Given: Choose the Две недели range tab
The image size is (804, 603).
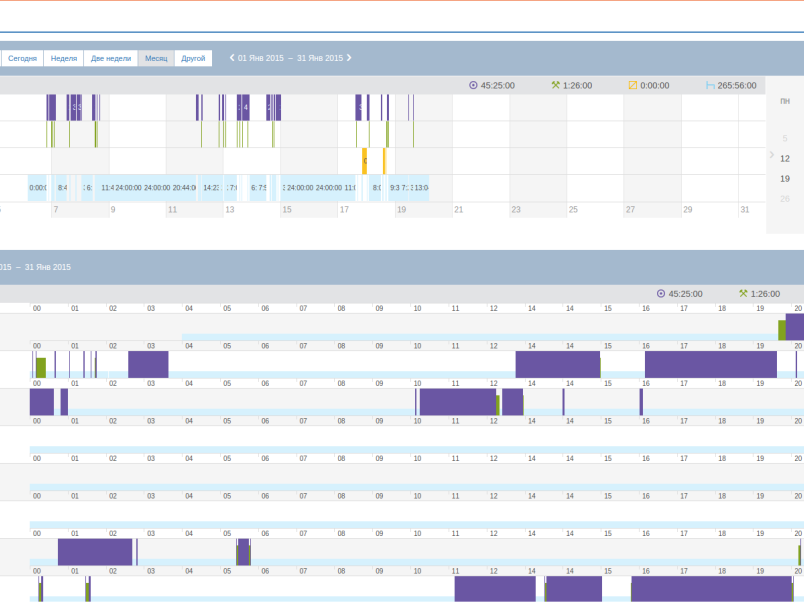Looking at the screenshot, I should click(x=111, y=58).
